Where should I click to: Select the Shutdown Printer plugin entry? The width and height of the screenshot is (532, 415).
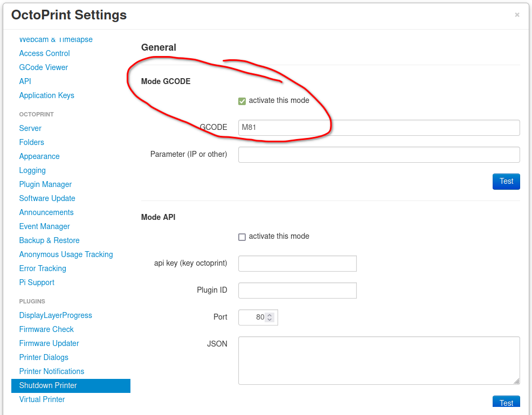point(71,386)
